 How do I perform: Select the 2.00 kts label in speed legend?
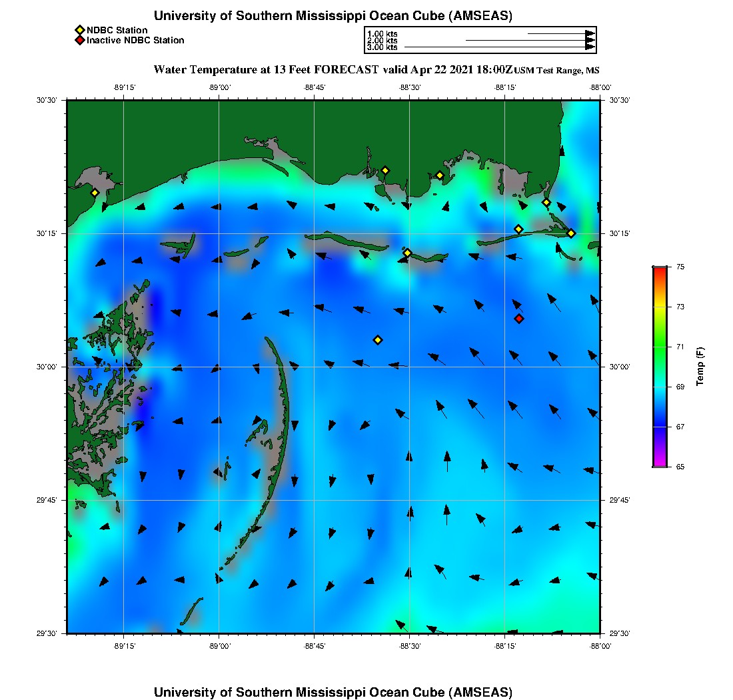click(382, 41)
